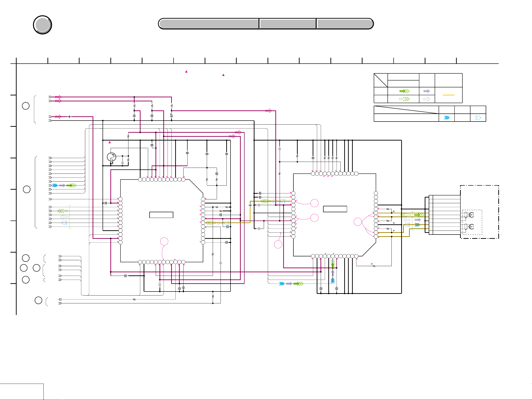Select the solid purple arrow in legend
Image resolution: width=532 pixels, height=400 pixels.
[x=427, y=91]
